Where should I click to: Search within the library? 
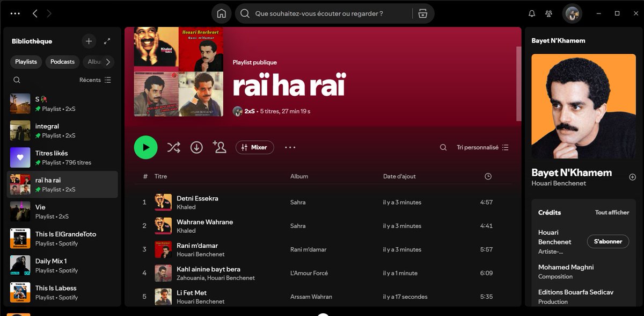pos(17,80)
